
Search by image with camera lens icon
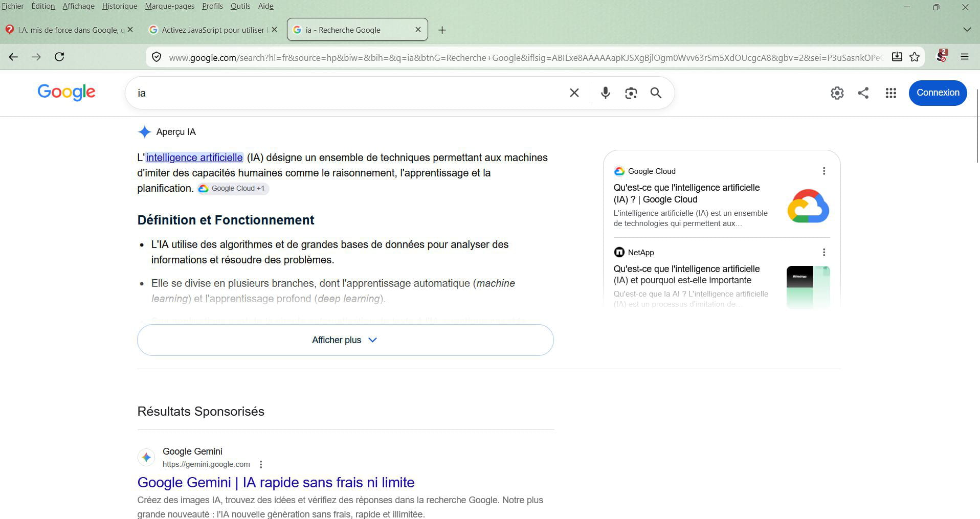click(631, 93)
